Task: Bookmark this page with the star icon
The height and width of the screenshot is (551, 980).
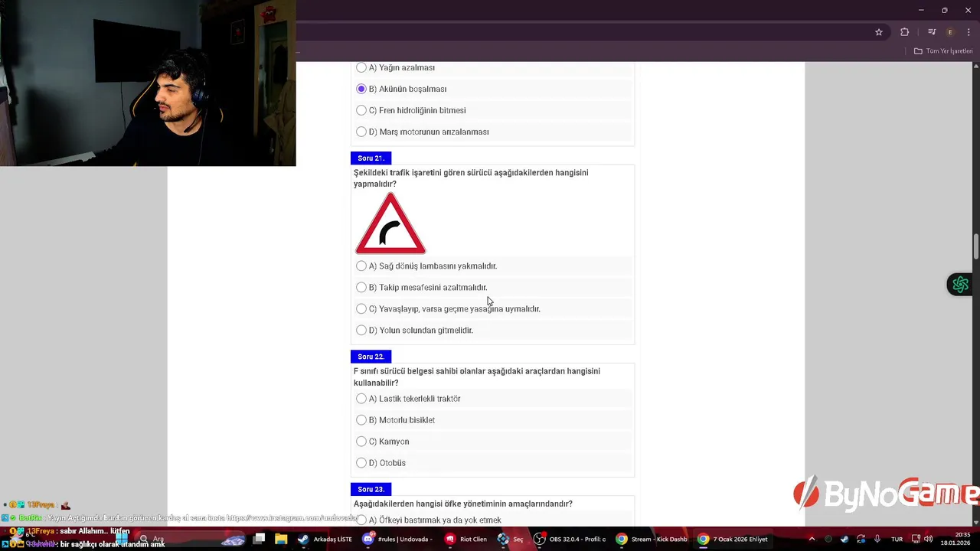Action: 879,32
